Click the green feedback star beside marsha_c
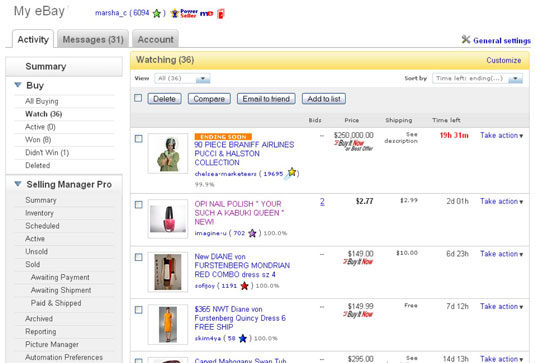The image size is (535, 363). (x=157, y=13)
